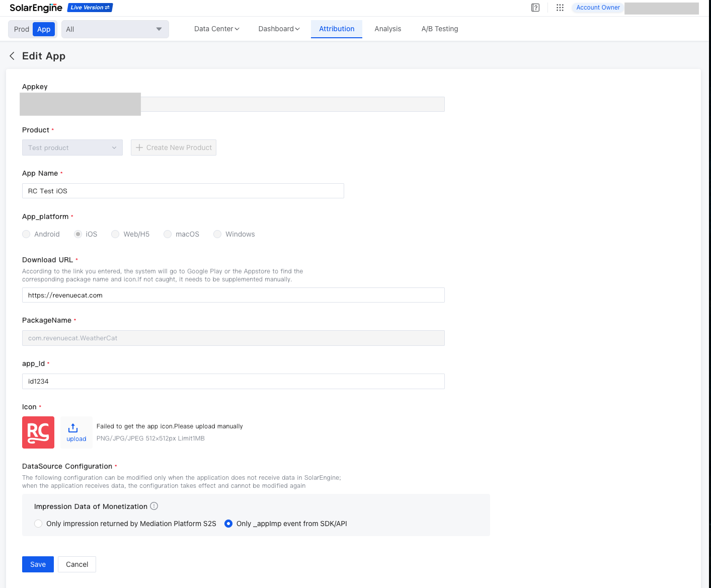Click info icon beside Impression Data of Monetization
Viewport: 711px width, 588px height.
[x=154, y=506]
